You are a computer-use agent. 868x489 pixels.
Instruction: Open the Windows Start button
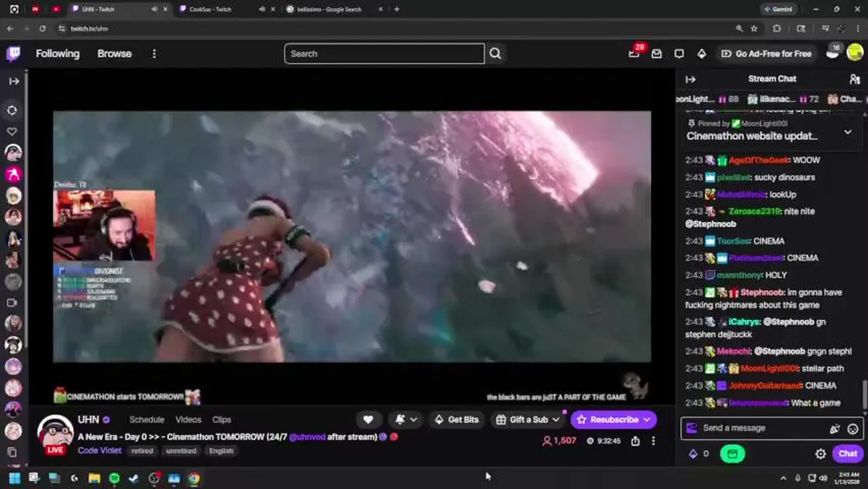coord(14,478)
